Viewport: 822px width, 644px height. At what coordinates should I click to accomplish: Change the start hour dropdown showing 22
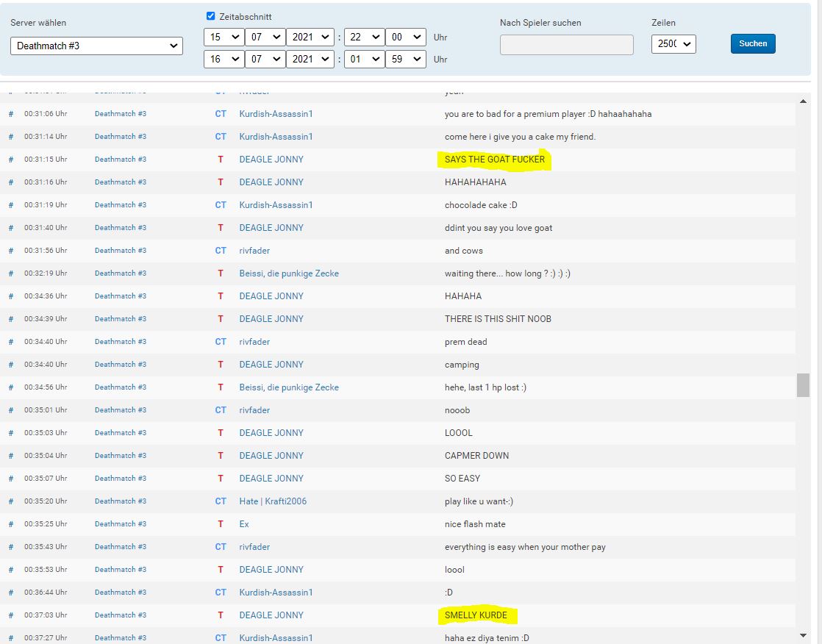click(364, 37)
